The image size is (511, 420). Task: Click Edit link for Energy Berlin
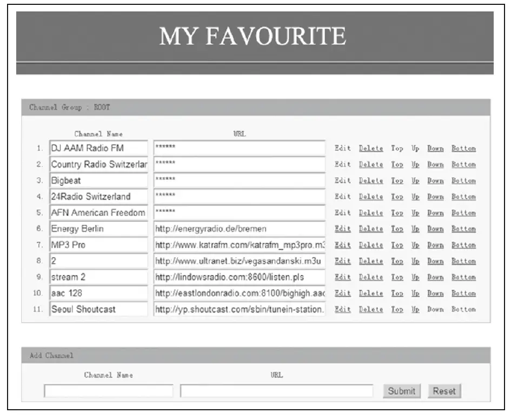pyautogui.click(x=342, y=229)
